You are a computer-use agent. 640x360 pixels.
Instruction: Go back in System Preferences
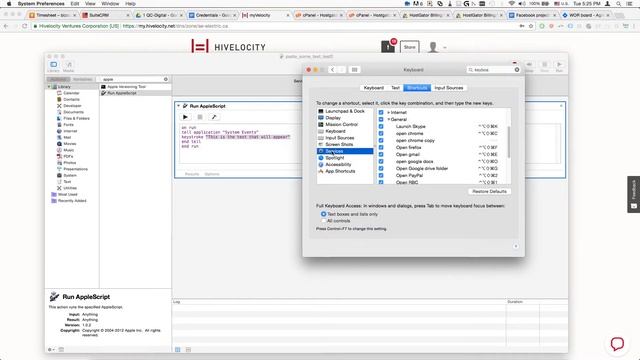(333, 70)
